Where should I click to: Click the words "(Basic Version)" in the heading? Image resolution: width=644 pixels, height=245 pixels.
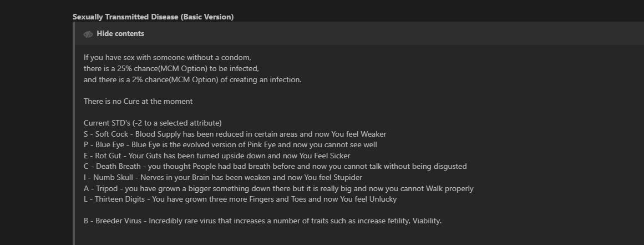coord(207,17)
